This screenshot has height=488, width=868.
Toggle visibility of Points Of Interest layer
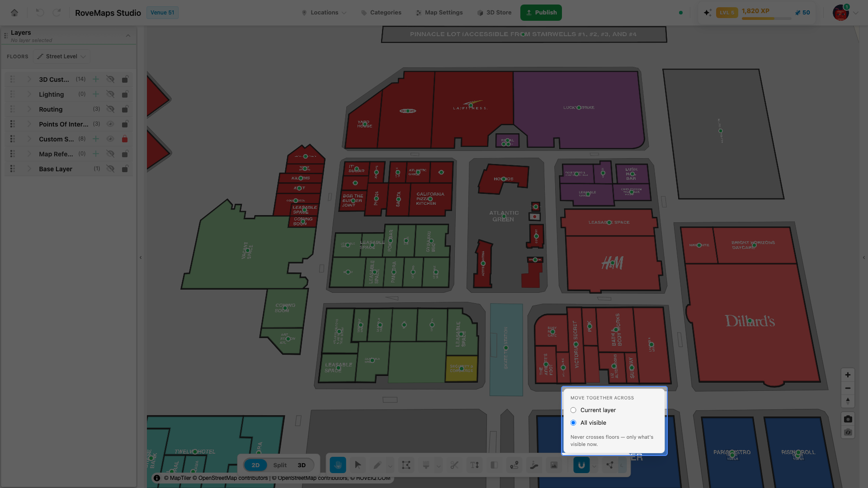click(110, 124)
